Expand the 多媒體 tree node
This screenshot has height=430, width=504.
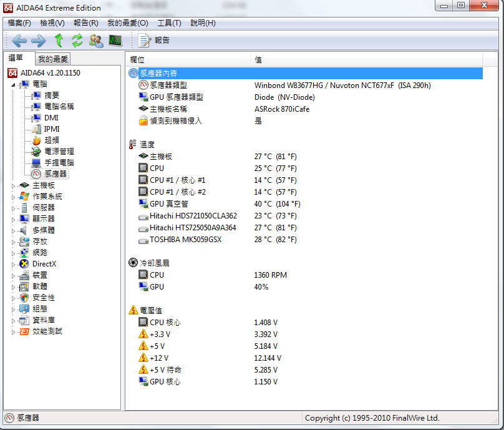(13, 231)
